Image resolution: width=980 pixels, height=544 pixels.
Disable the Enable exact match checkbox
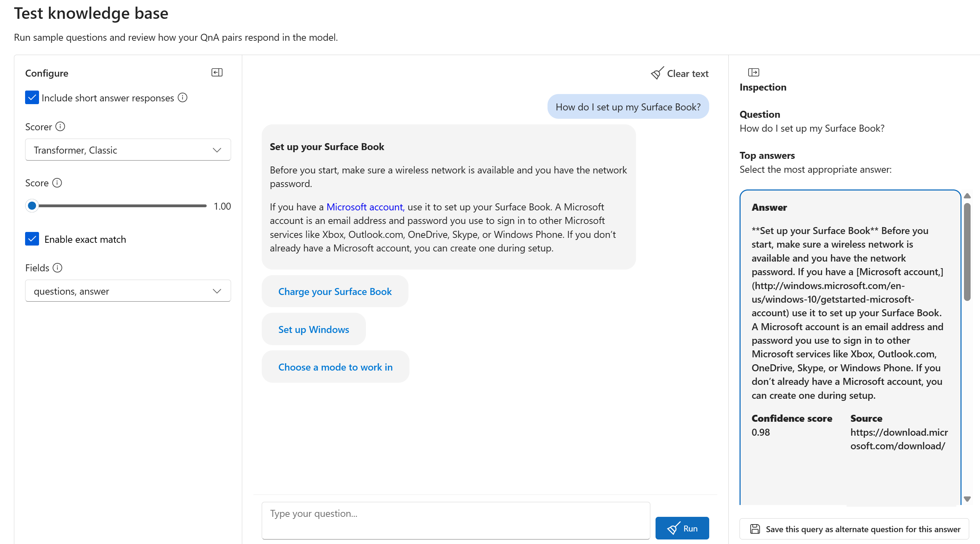(x=32, y=239)
